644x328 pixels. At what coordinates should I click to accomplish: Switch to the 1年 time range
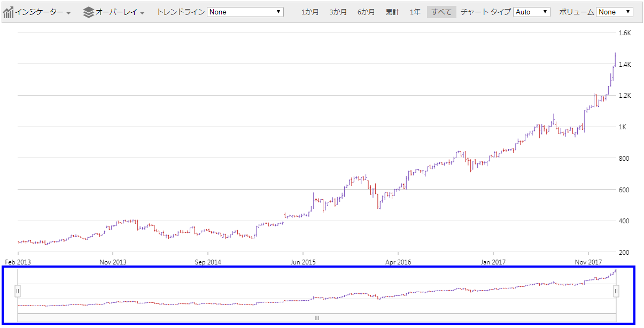tap(415, 11)
